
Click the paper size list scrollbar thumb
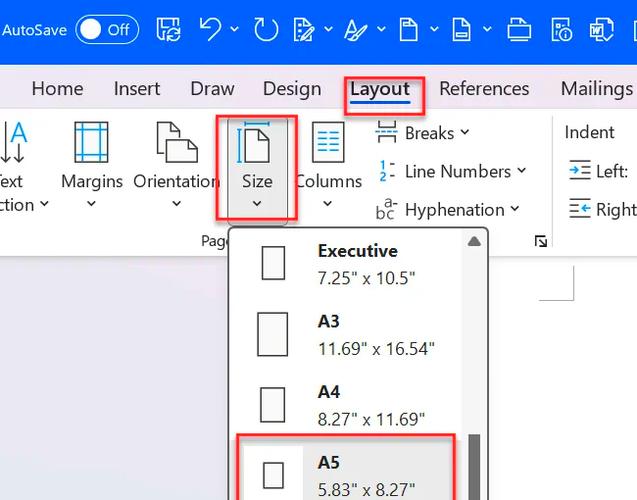point(474,467)
